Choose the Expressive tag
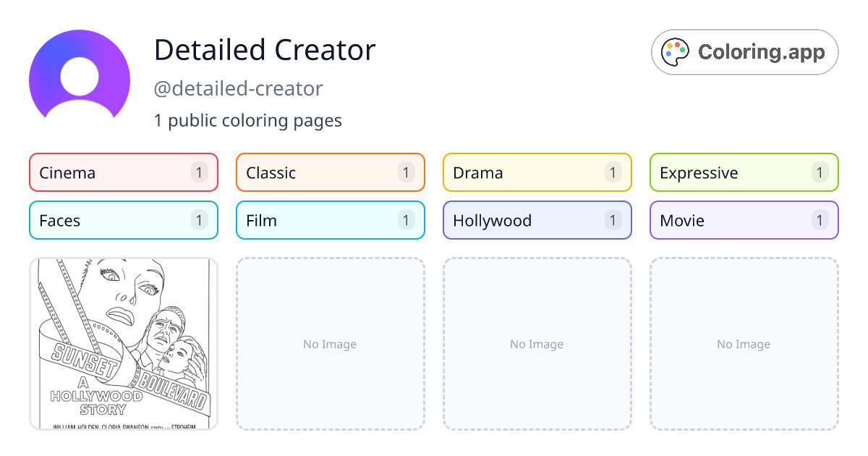 tap(744, 172)
